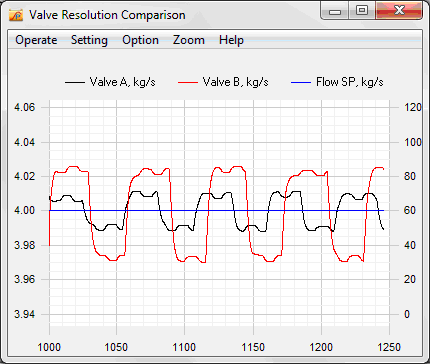Open the Setting menu

tap(89, 40)
